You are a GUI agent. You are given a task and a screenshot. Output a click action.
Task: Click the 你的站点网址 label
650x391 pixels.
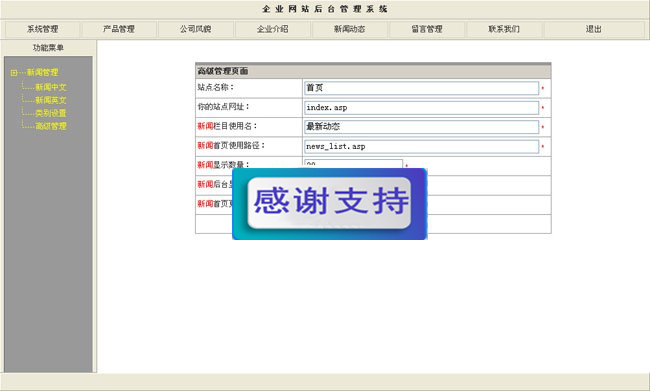point(223,107)
